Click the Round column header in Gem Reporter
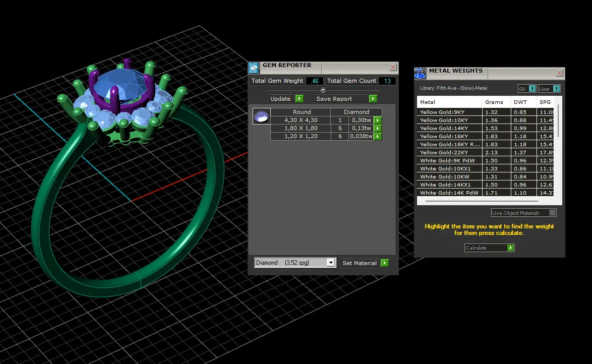This screenshot has height=364, width=592. tap(301, 112)
